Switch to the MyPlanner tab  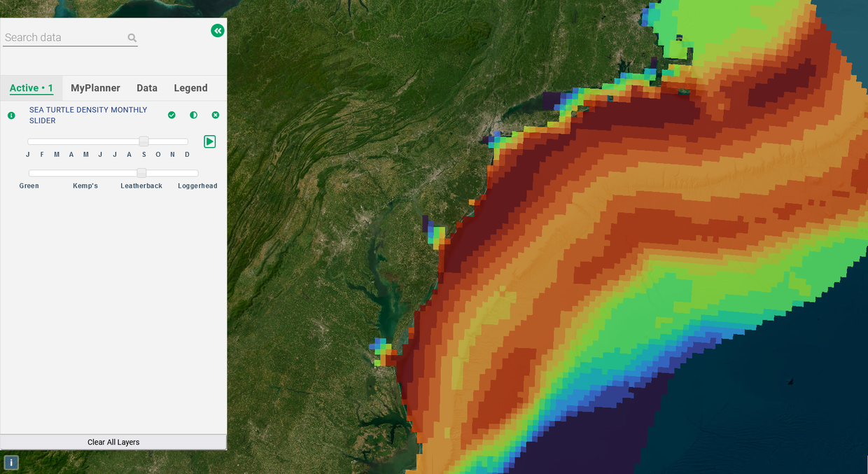pos(95,88)
